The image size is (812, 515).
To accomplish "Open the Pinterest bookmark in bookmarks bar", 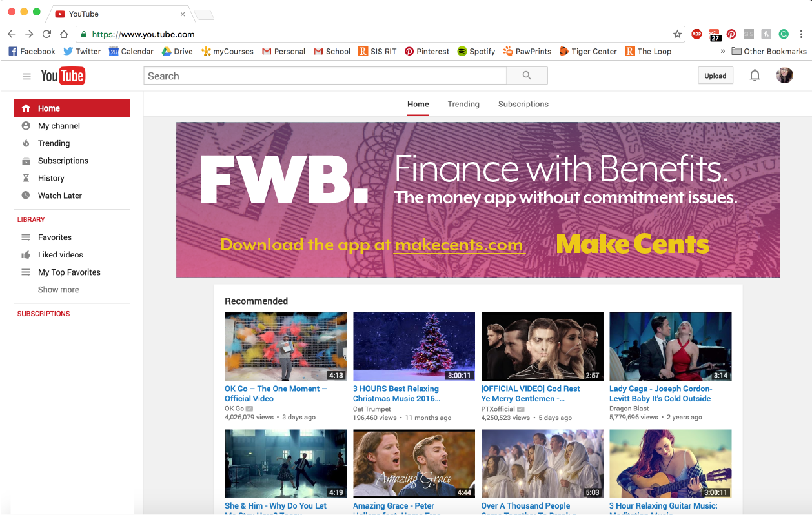I will [x=427, y=51].
